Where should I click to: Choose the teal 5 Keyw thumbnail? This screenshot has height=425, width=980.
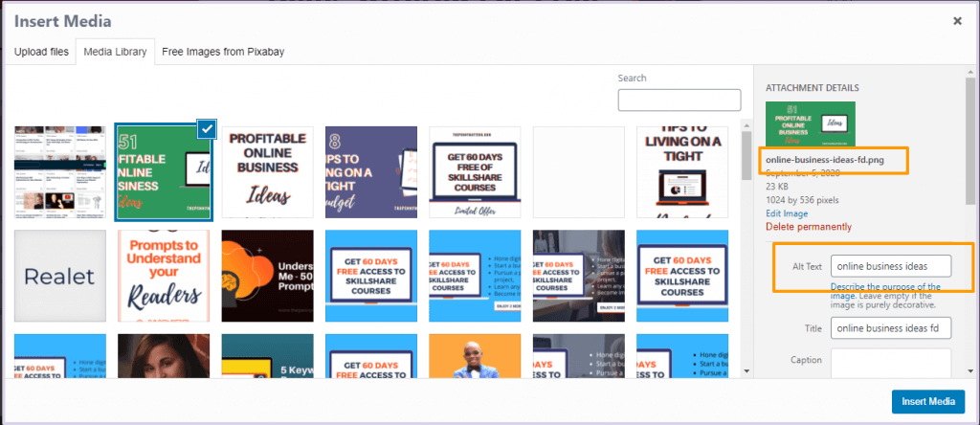coord(268,356)
